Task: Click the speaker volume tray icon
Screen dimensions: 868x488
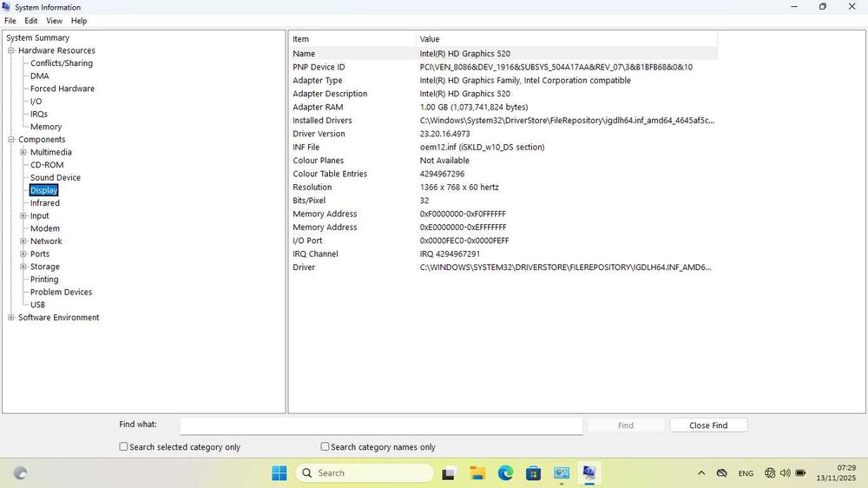Action: pyautogui.click(x=785, y=473)
